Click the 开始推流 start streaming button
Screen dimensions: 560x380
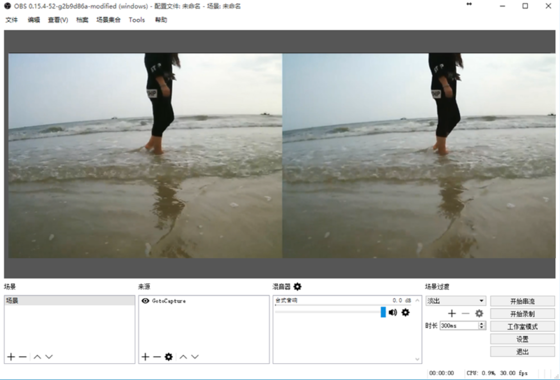pyautogui.click(x=522, y=301)
